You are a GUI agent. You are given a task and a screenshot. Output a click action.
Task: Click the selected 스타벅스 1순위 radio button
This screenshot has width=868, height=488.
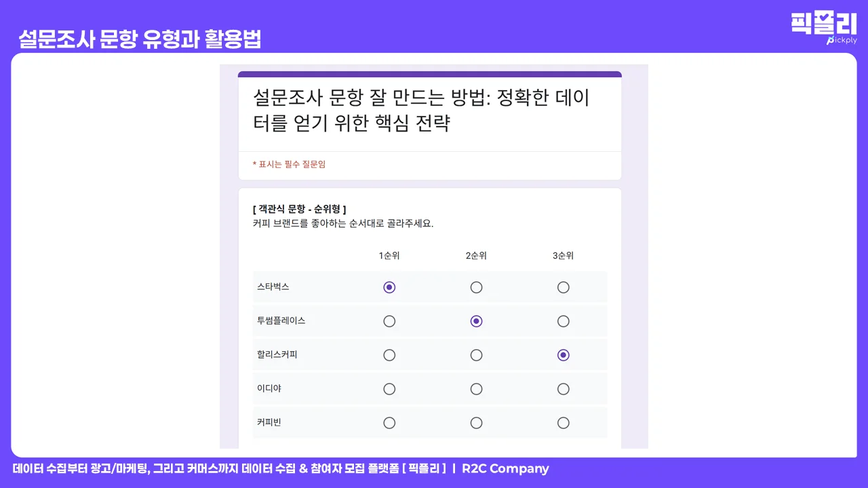(x=389, y=287)
